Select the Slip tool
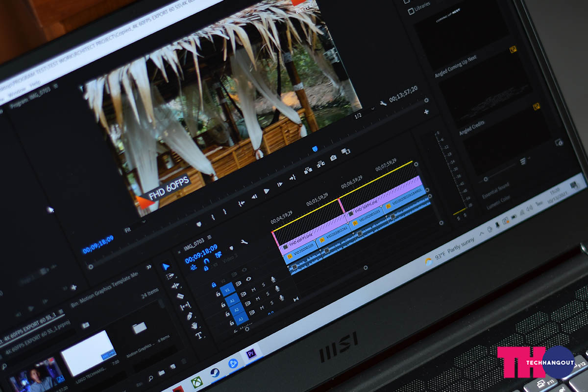 pyautogui.click(x=185, y=306)
